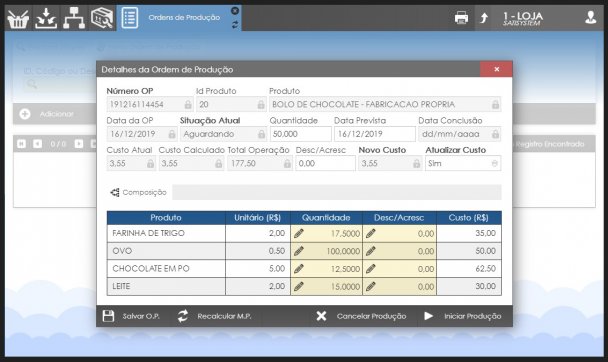The image size is (608, 362).
Task: Click the 62,50 cost cell
Action: tap(469, 269)
